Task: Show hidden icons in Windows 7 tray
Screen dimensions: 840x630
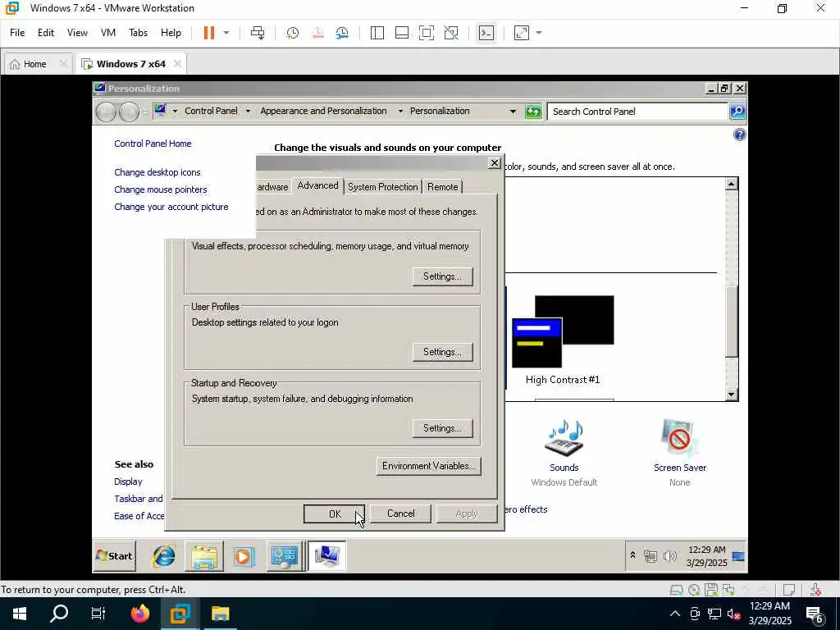Action: 632,555
